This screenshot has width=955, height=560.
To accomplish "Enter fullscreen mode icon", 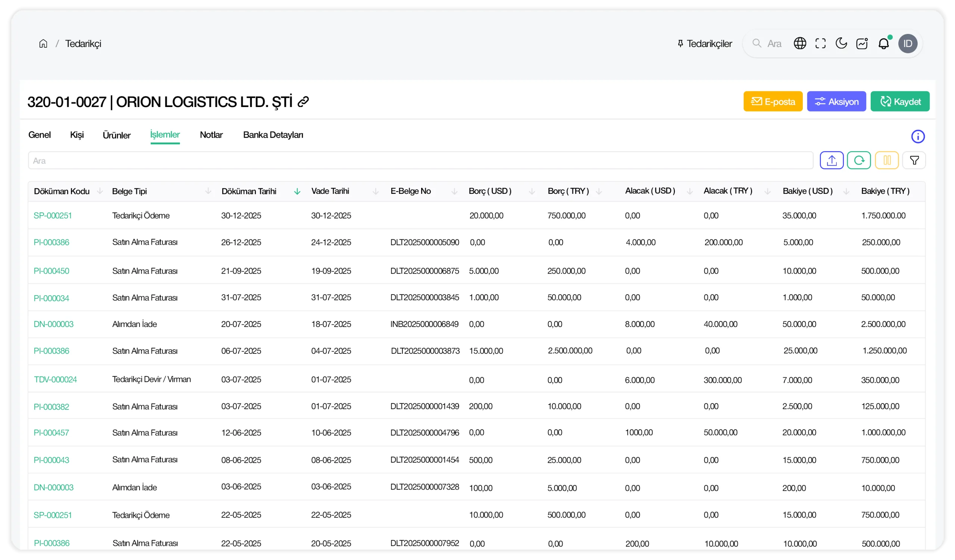I will [x=820, y=44].
